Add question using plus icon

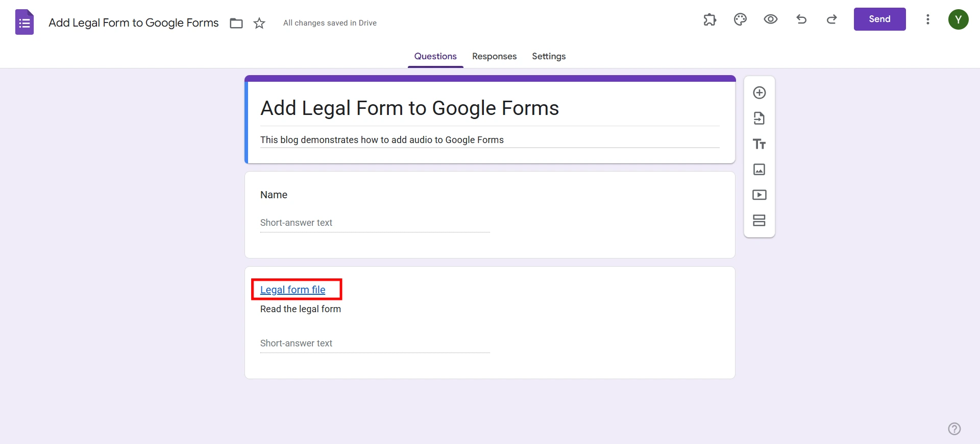(x=759, y=92)
